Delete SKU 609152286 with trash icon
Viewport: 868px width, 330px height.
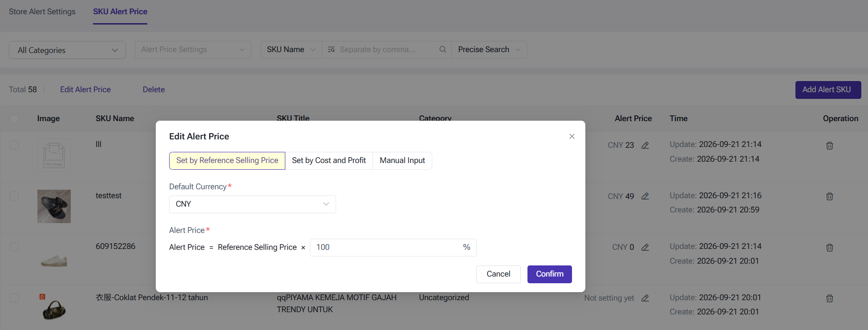(x=830, y=248)
